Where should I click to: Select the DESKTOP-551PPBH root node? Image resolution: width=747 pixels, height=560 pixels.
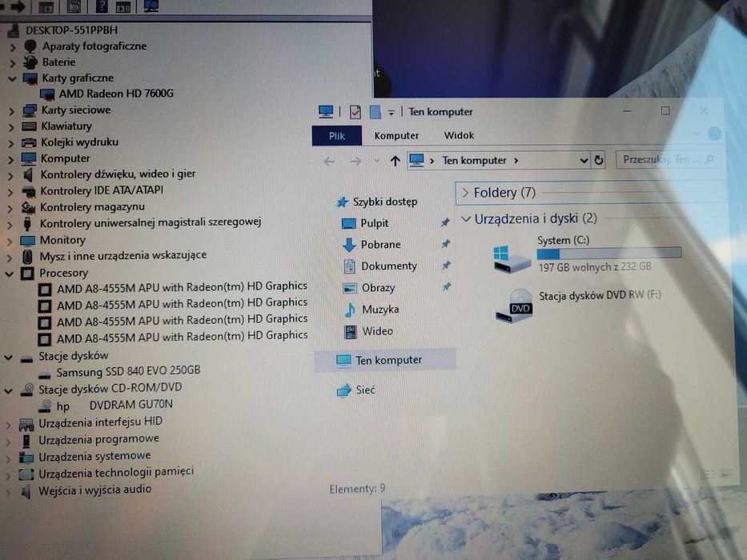[71, 30]
